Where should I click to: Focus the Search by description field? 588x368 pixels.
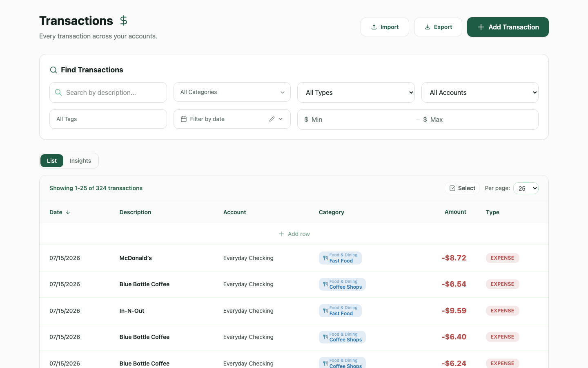(x=108, y=92)
